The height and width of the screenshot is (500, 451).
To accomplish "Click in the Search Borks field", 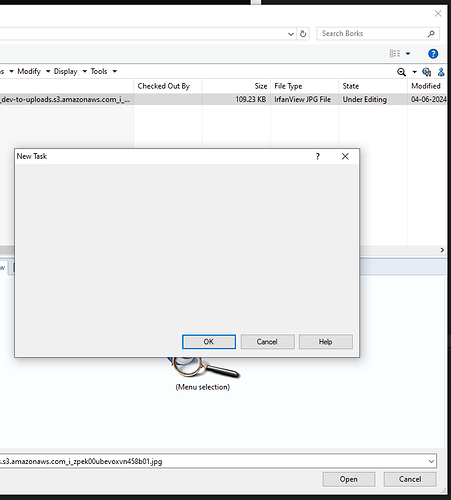I will 373,34.
